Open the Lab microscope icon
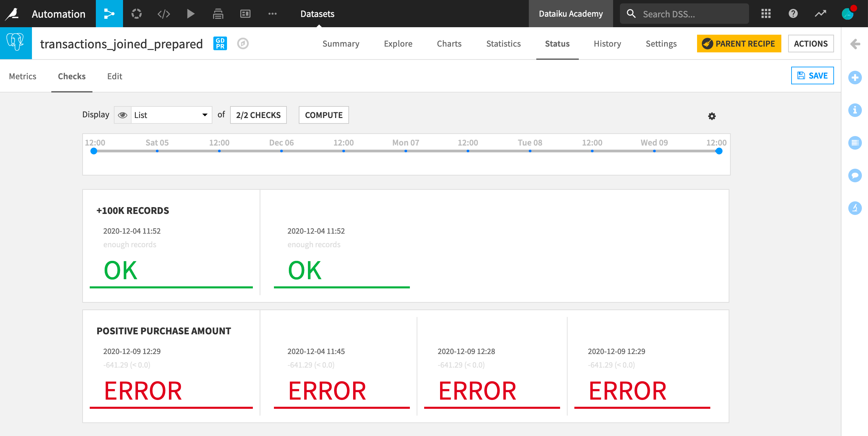This screenshot has width=868, height=436. coord(855,208)
